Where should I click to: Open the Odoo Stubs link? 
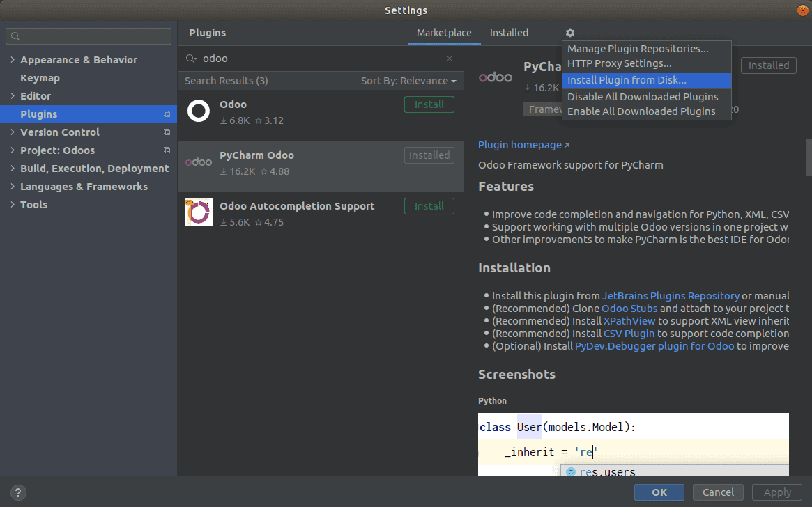(629, 309)
